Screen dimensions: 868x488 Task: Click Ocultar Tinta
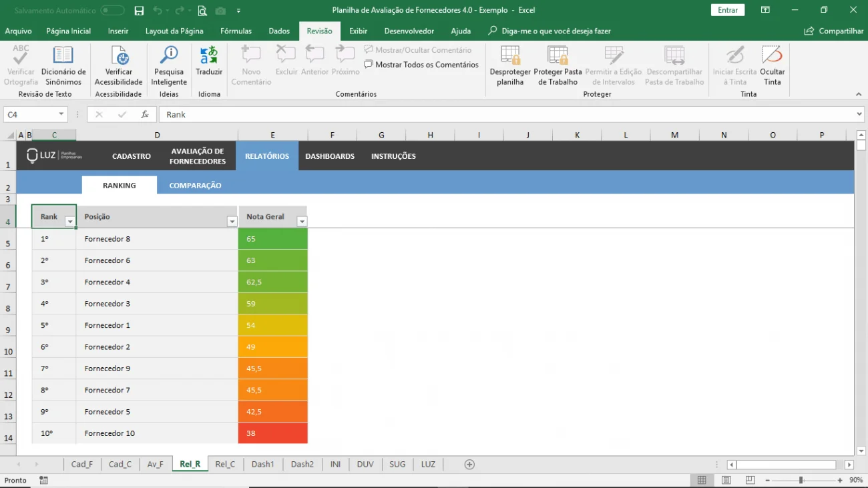click(x=773, y=65)
